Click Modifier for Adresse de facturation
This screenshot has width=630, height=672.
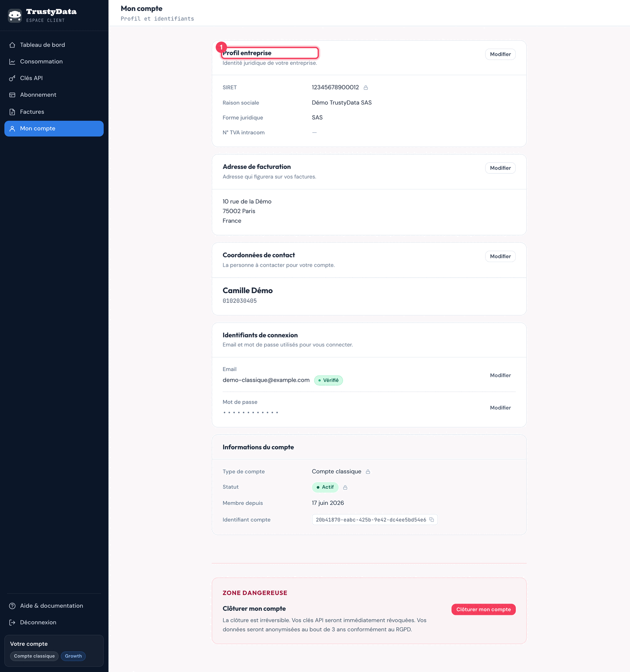(500, 168)
